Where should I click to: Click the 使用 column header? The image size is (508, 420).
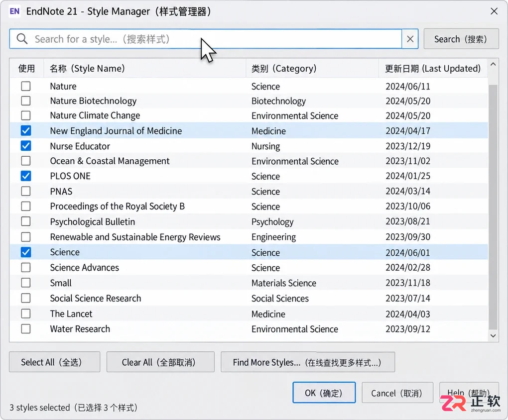click(26, 68)
